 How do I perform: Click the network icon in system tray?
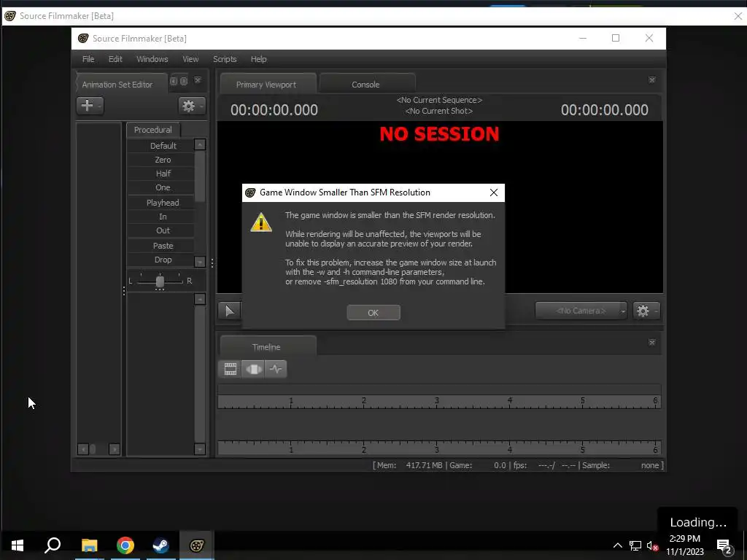[635, 545]
